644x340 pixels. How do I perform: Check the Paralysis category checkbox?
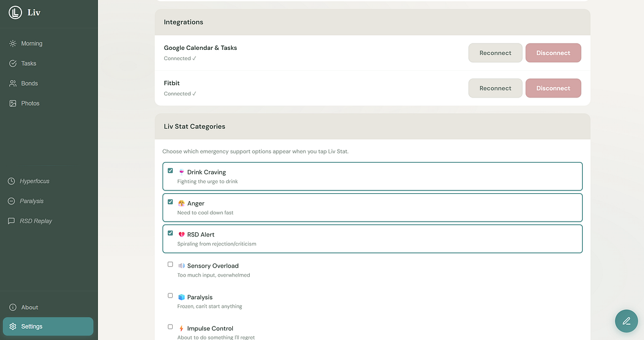170,295
